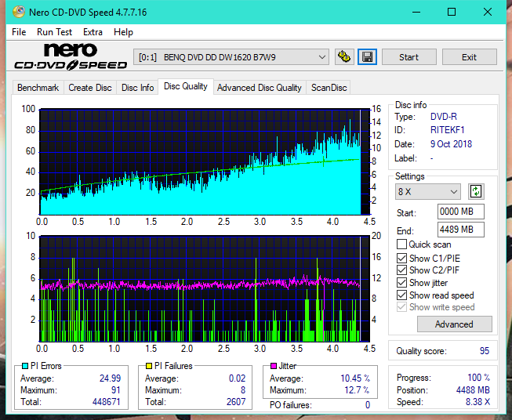Click the PI Failures average 0.02
The width and height of the screenshot is (512, 420).
[x=237, y=378]
